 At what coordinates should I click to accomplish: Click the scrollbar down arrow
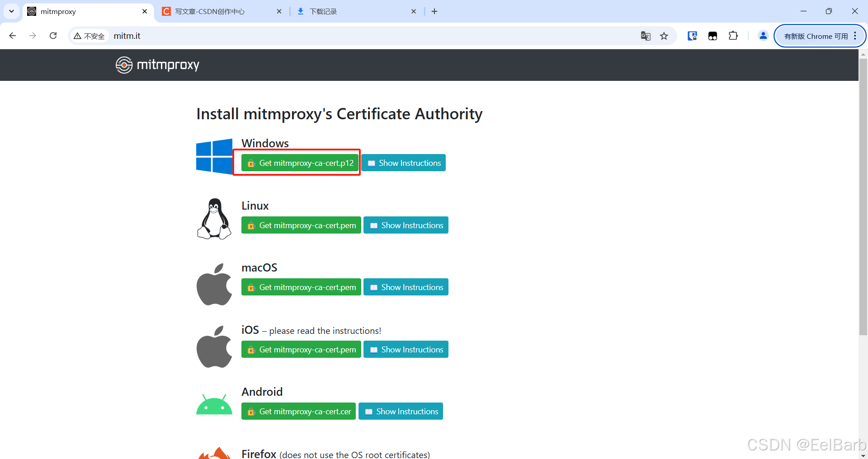click(863, 455)
